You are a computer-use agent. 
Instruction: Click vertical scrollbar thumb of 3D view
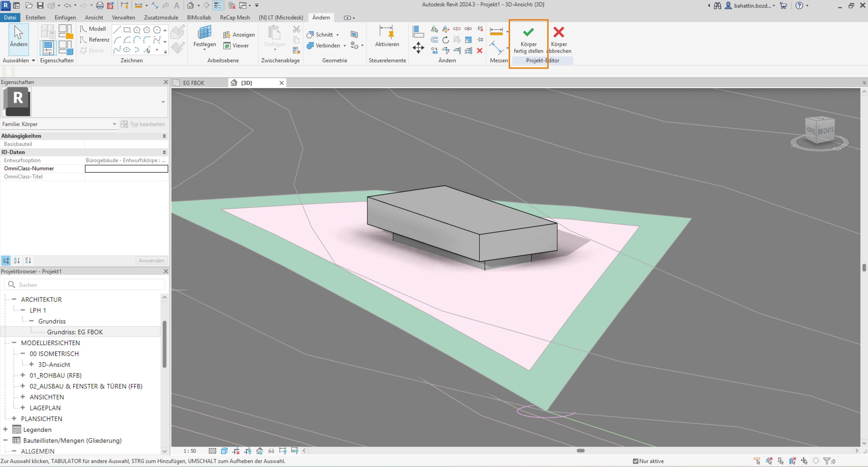[x=864, y=267]
